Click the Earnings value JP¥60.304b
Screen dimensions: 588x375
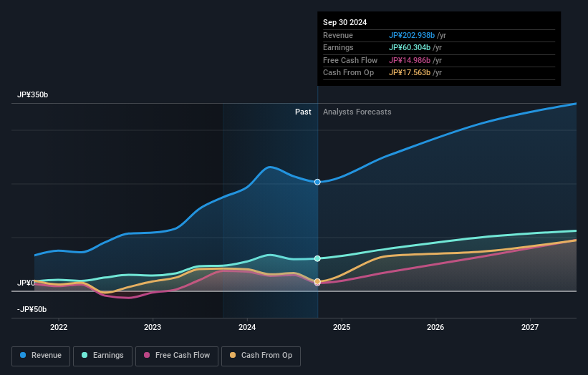[x=410, y=47]
